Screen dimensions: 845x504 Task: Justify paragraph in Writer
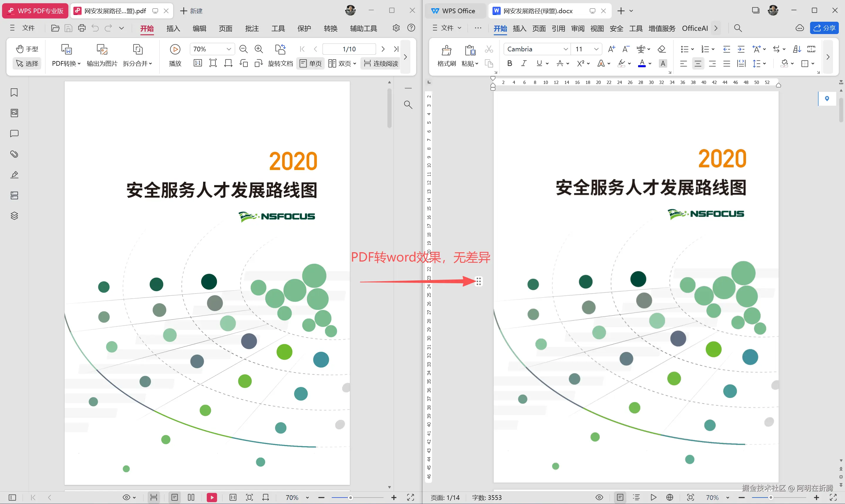(x=726, y=63)
